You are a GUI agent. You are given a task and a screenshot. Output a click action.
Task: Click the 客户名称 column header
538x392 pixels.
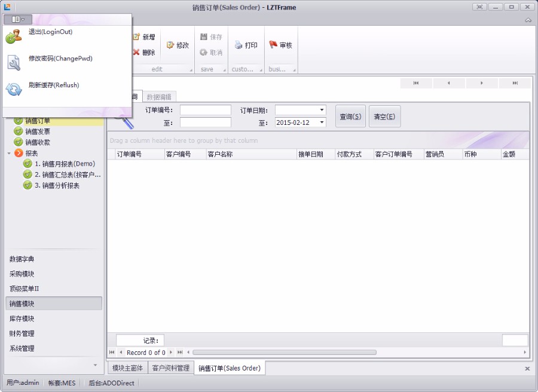[251, 154]
